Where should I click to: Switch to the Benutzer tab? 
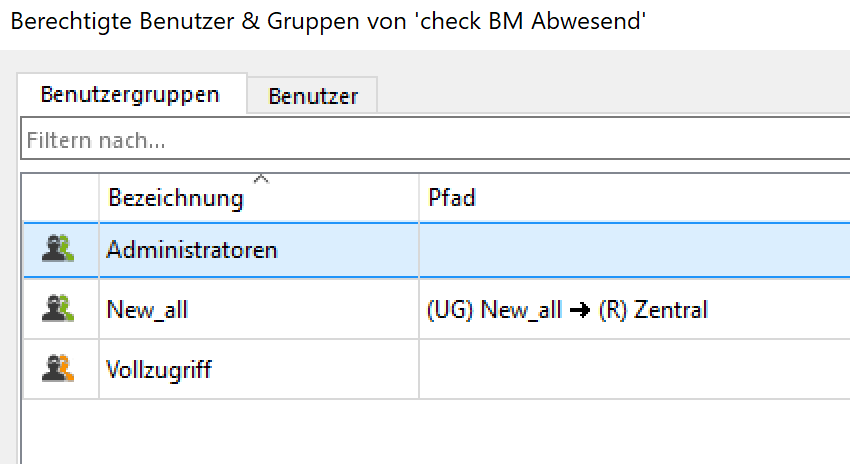[313, 96]
